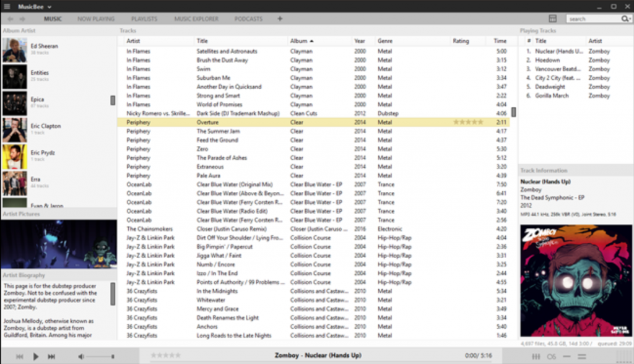Open the equalizer icon in the player bar
This screenshot has height=364, width=634.
[536, 357]
